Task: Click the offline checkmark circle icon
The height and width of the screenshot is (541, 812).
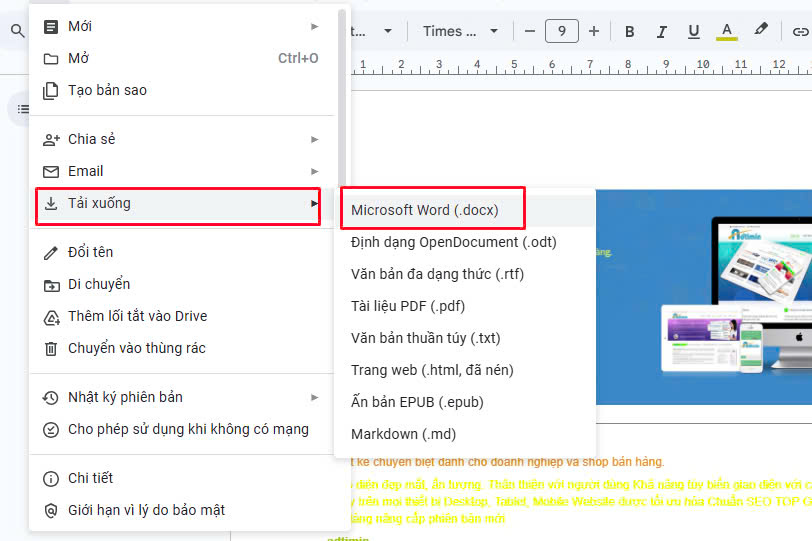Action: (51, 430)
